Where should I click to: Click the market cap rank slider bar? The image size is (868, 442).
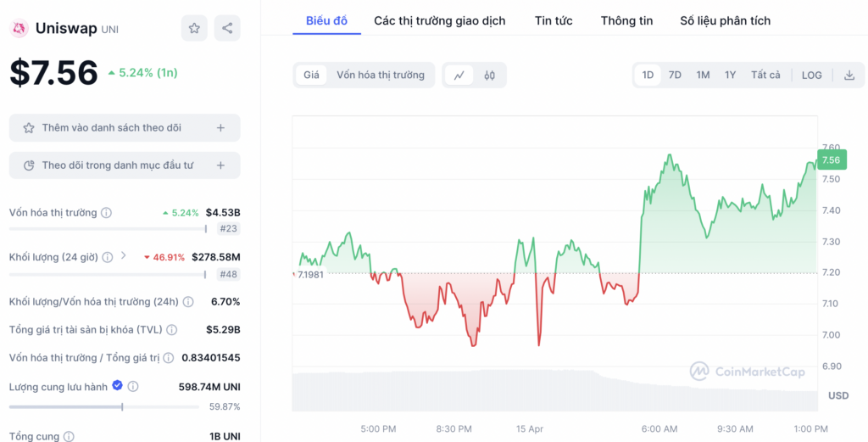point(108,229)
